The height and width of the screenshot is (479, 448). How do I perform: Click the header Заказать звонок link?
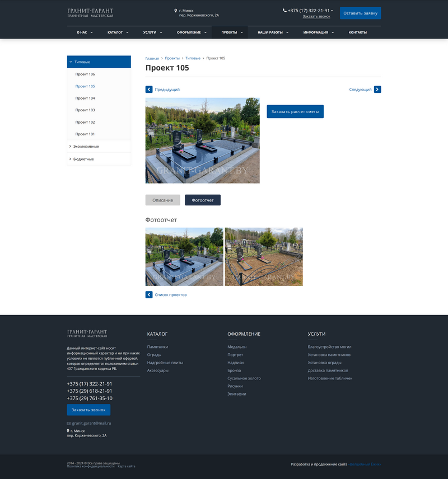[316, 16]
